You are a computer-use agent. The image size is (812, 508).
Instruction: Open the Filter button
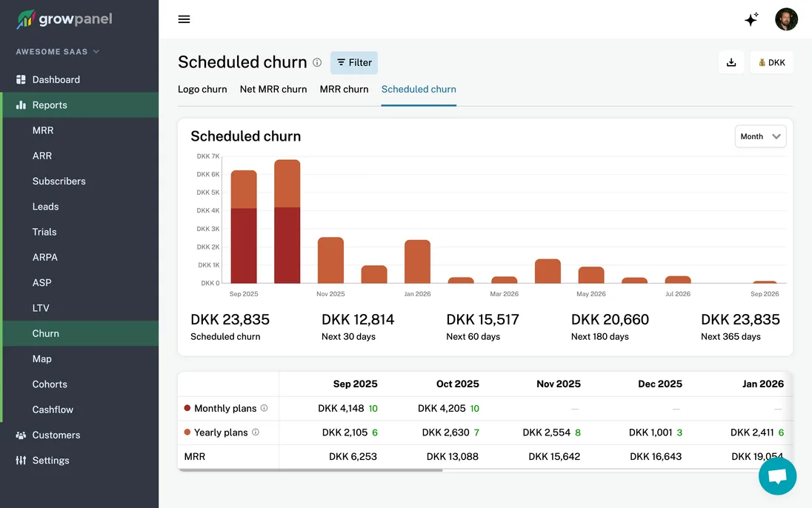[354, 63]
